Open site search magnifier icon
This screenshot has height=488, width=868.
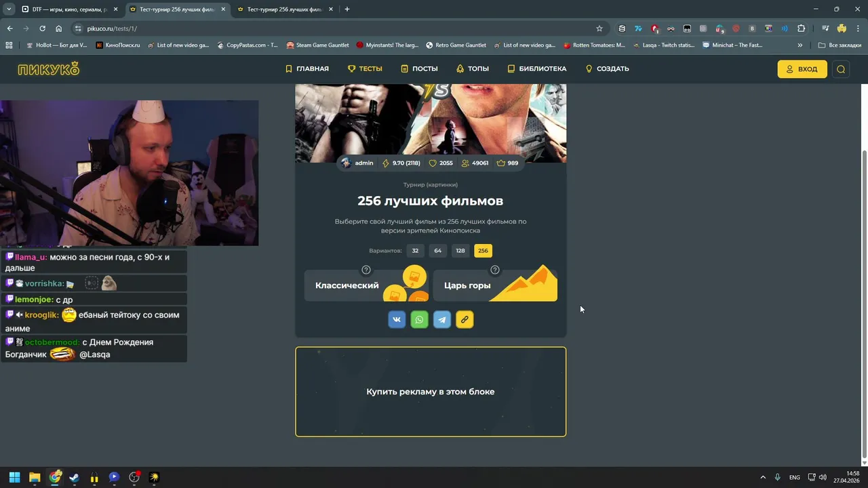[x=841, y=69]
